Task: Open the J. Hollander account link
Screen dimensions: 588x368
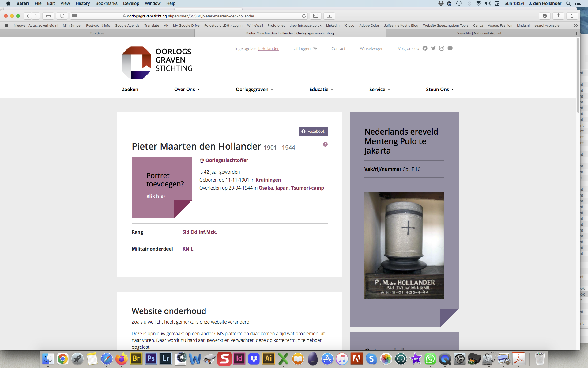Action: click(x=269, y=48)
